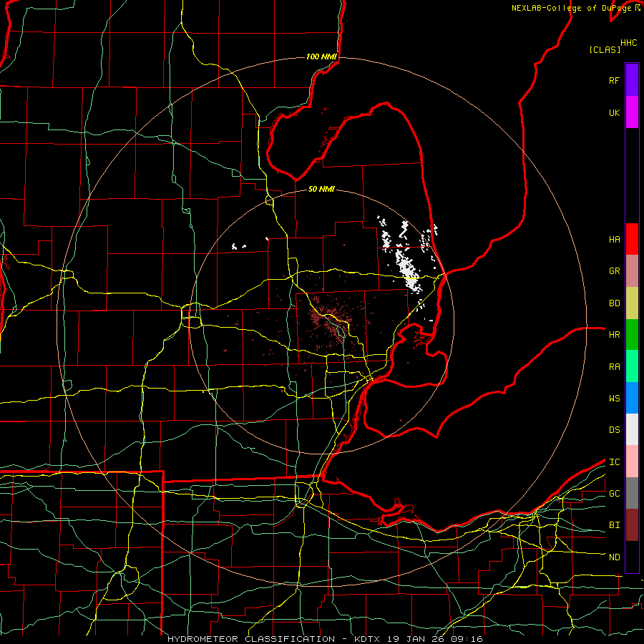
Task: Pick the mint green RA legend swatch
Action: click(x=632, y=366)
